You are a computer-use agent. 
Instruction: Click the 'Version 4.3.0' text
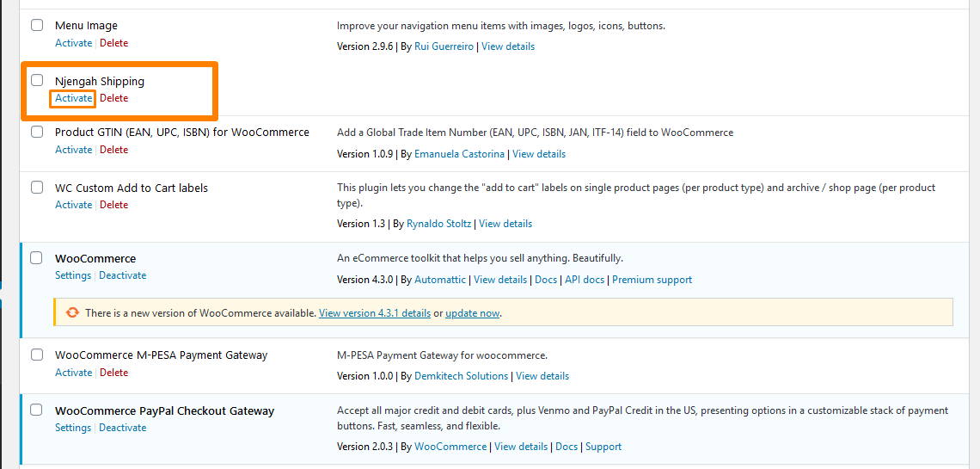365,280
